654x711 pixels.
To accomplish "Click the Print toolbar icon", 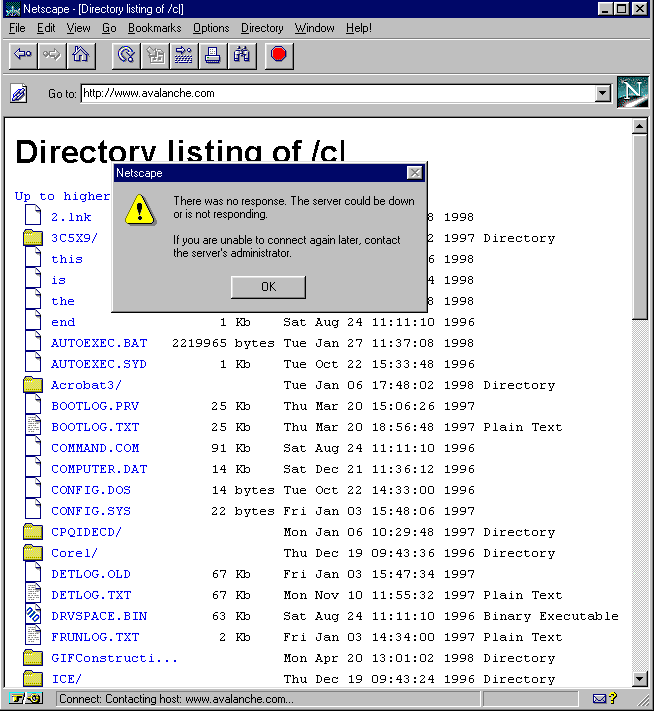I will 213,56.
